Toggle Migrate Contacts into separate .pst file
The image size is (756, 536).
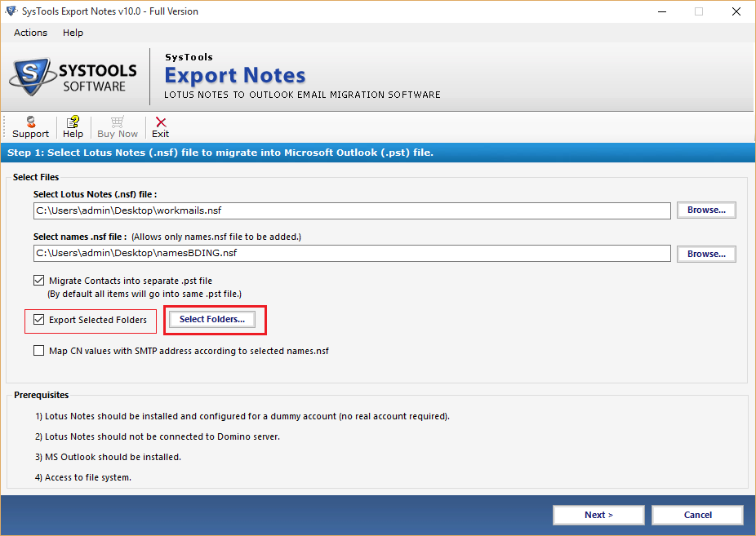[x=39, y=281]
